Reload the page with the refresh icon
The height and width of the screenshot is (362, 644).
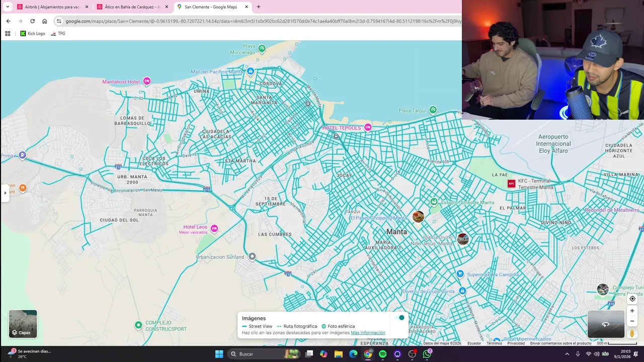tap(32, 21)
